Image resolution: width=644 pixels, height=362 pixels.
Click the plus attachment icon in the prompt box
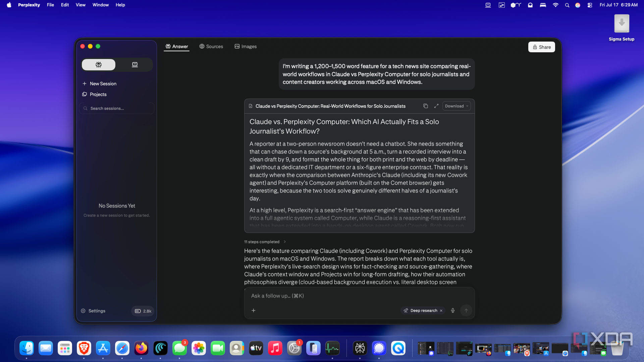point(254,310)
